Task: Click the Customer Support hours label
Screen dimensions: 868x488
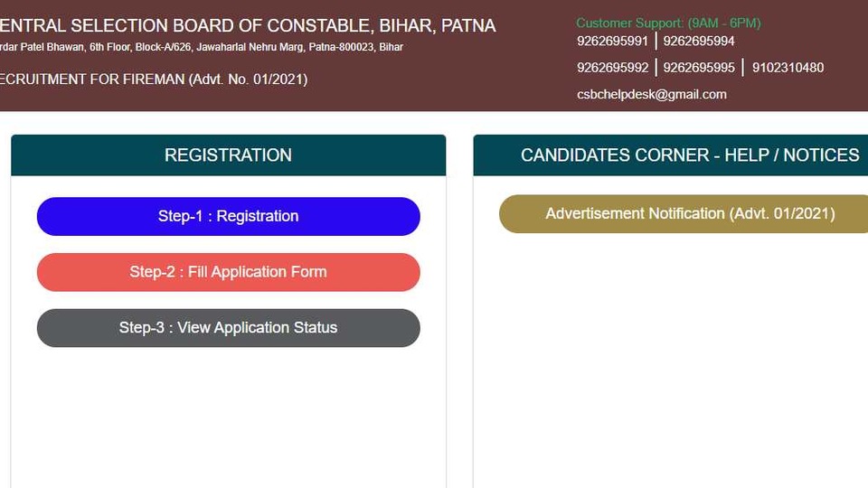Action: tap(668, 23)
